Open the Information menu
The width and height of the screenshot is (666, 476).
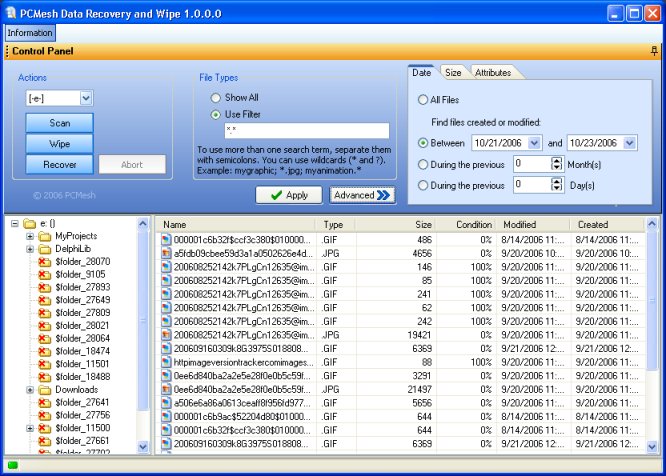tap(30, 33)
